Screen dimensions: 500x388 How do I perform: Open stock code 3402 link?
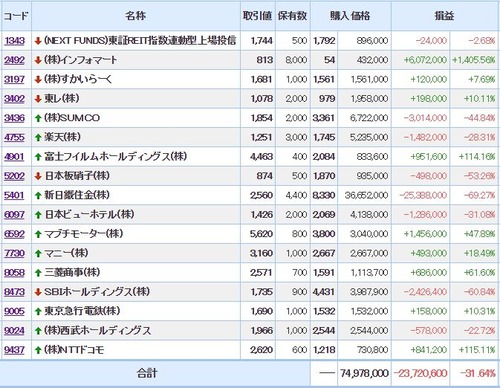pyautogui.click(x=14, y=99)
